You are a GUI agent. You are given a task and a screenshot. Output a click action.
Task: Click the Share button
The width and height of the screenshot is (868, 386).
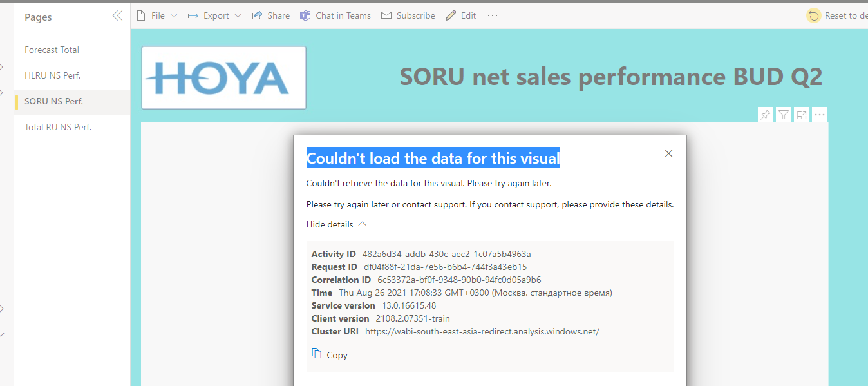pyautogui.click(x=271, y=15)
